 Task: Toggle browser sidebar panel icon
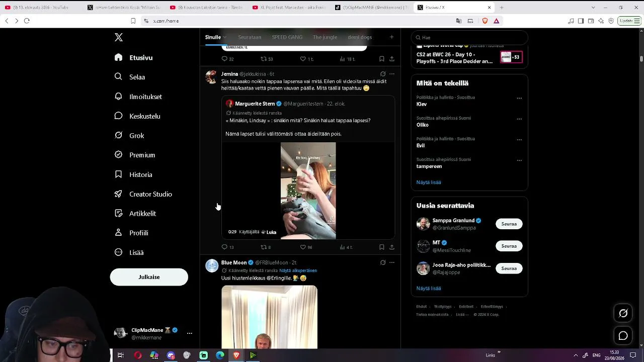[581, 21]
